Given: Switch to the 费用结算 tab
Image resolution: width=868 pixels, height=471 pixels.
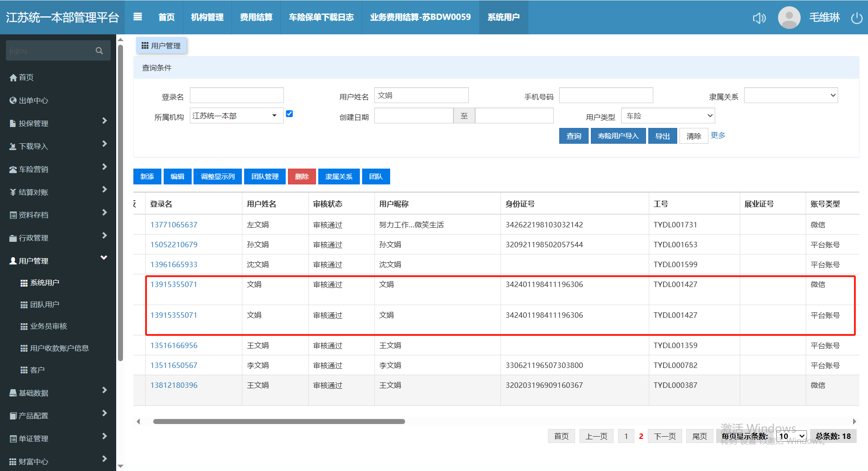Looking at the screenshot, I should (256, 17).
